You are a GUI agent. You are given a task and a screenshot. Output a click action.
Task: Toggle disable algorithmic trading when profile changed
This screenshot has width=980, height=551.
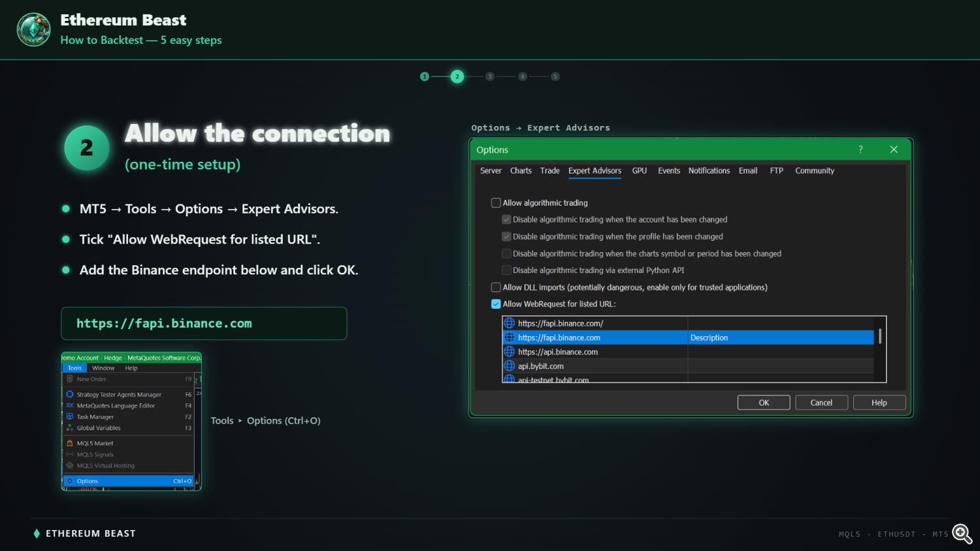coord(506,236)
